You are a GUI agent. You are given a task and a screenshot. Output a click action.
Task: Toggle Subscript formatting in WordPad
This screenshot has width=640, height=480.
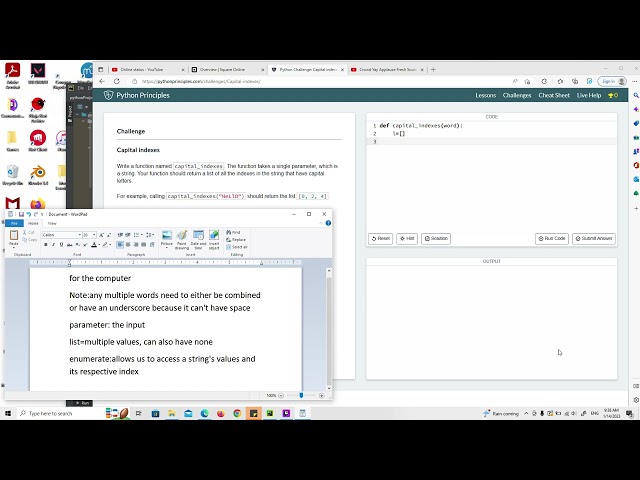[77, 244]
